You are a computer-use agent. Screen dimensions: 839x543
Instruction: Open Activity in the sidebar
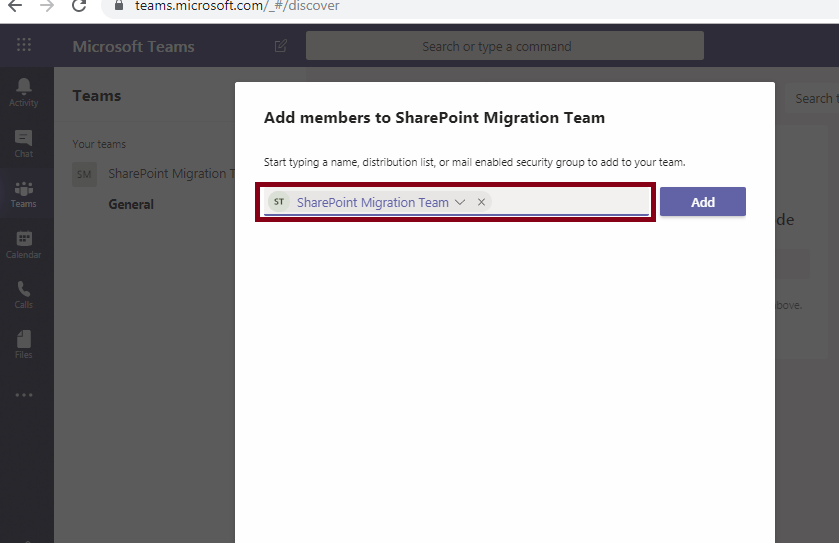[24, 93]
